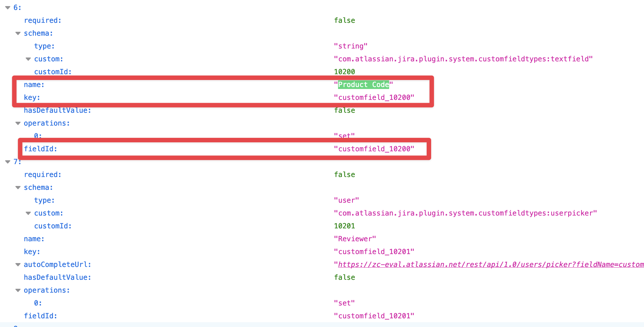Collapse the operations node above fieldId customfield_10200
This screenshot has width=644, height=327.
click(x=18, y=123)
